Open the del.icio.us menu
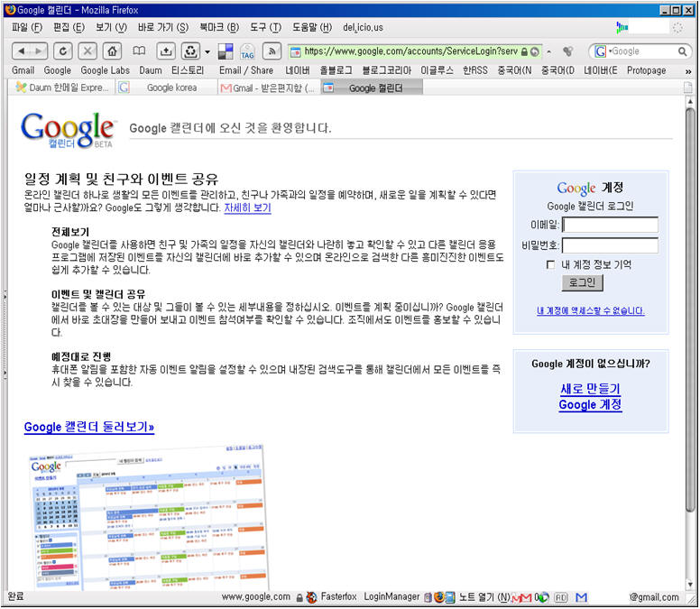Screen dimensions: 700x609 coord(363,28)
